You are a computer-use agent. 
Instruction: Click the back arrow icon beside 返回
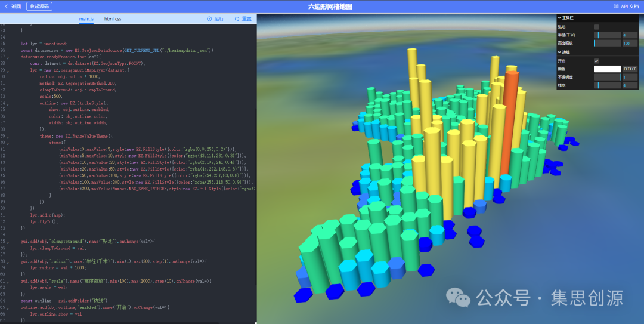click(6, 7)
